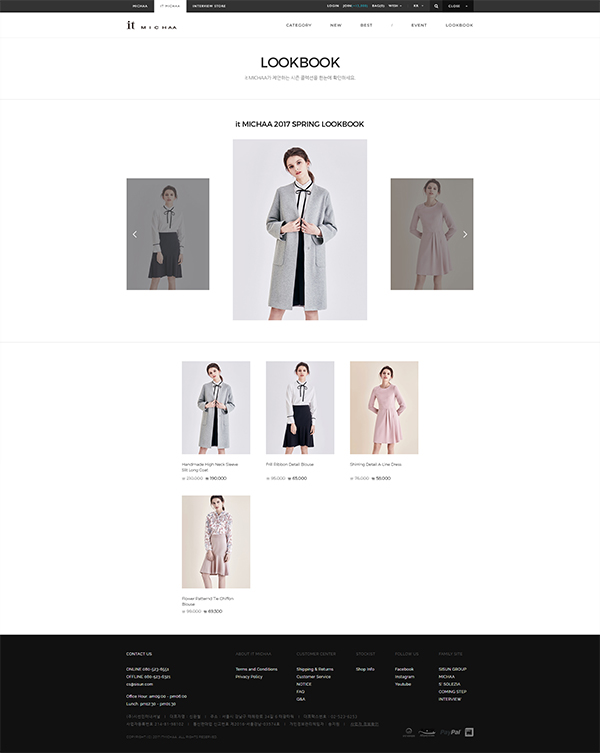This screenshot has width=600, height=753.
Task: Click the wave-shaped payment logo in footer
Action: click(x=427, y=732)
